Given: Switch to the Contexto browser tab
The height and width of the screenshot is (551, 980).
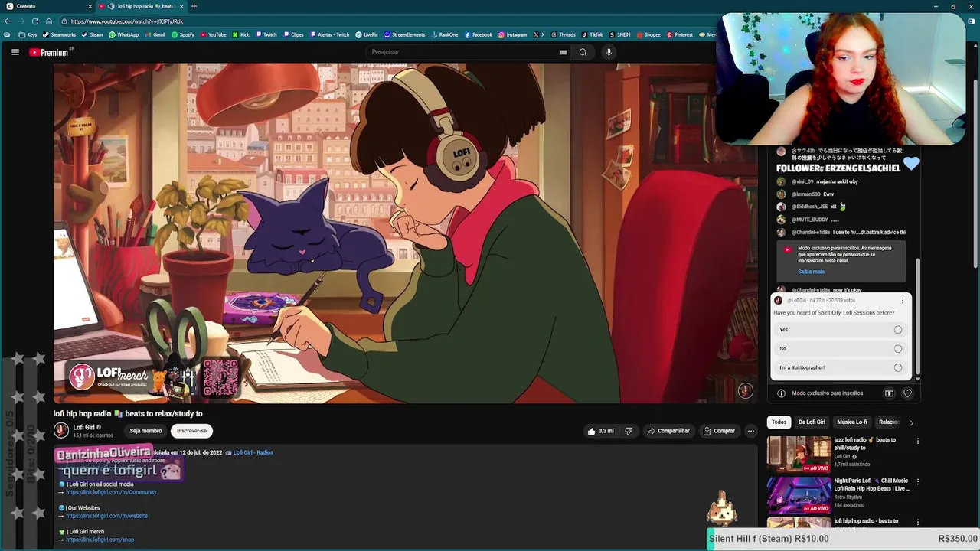Looking at the screenshot, I should tap(47, 6).
